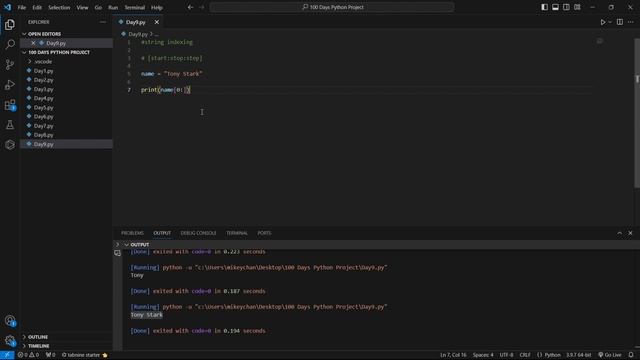Open the Source Control view
This screenshot has height=360, width=640.
pos(10,64)
